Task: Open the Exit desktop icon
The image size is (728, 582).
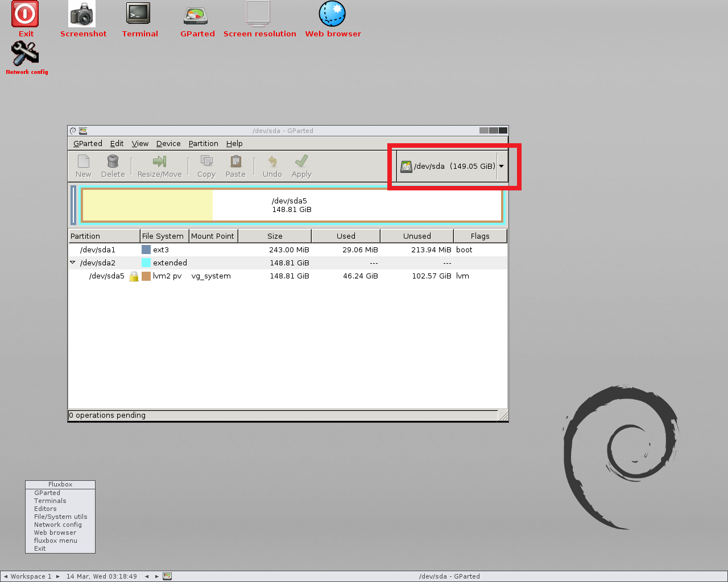Action: pos(25,14)
